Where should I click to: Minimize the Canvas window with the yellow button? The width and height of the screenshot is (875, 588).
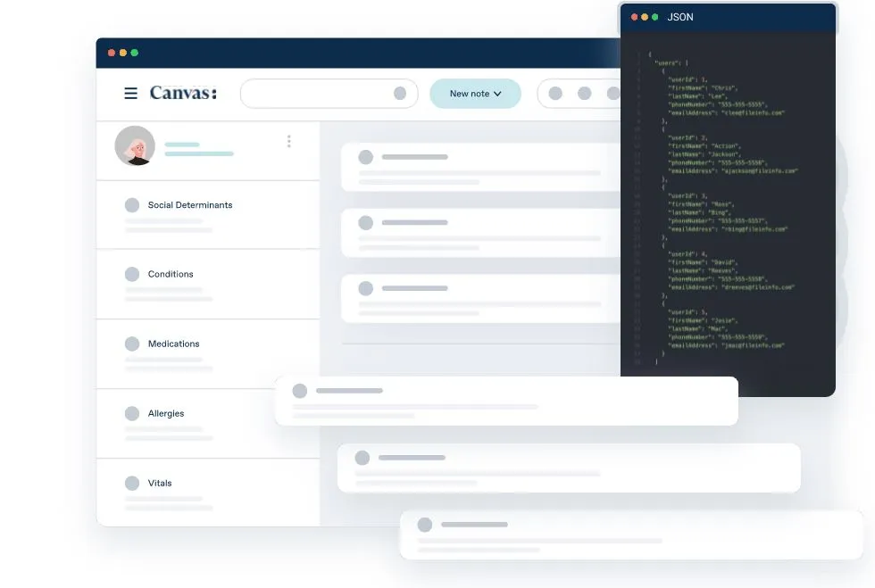123,53
